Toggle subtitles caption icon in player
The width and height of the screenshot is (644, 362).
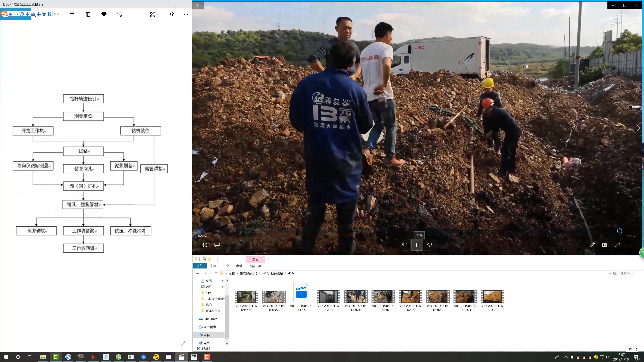coord(217,245)
